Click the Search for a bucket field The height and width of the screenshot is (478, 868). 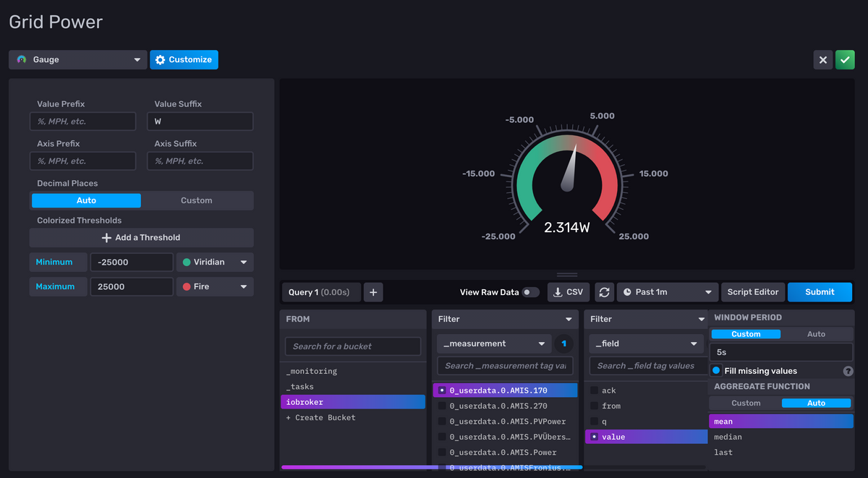point(352,346)
